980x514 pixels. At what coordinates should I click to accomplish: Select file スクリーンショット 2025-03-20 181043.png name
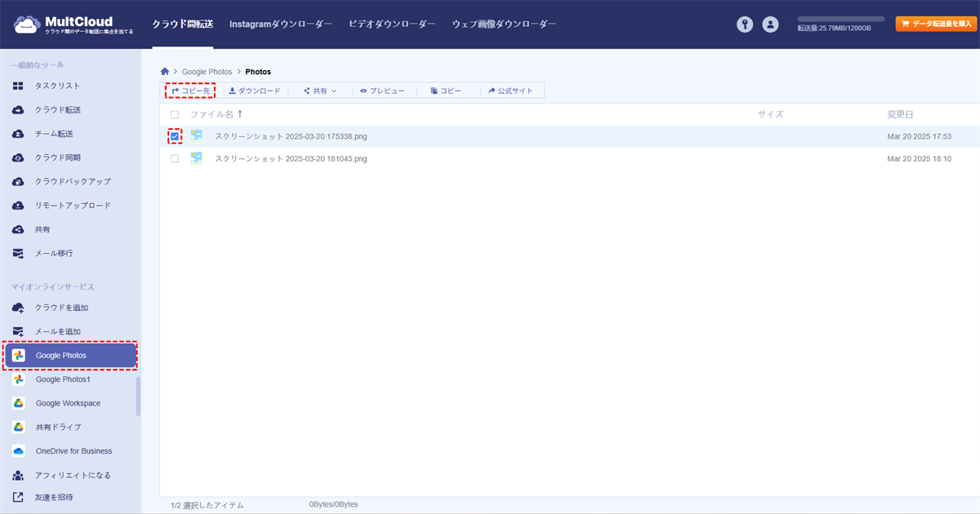(291, 158)
